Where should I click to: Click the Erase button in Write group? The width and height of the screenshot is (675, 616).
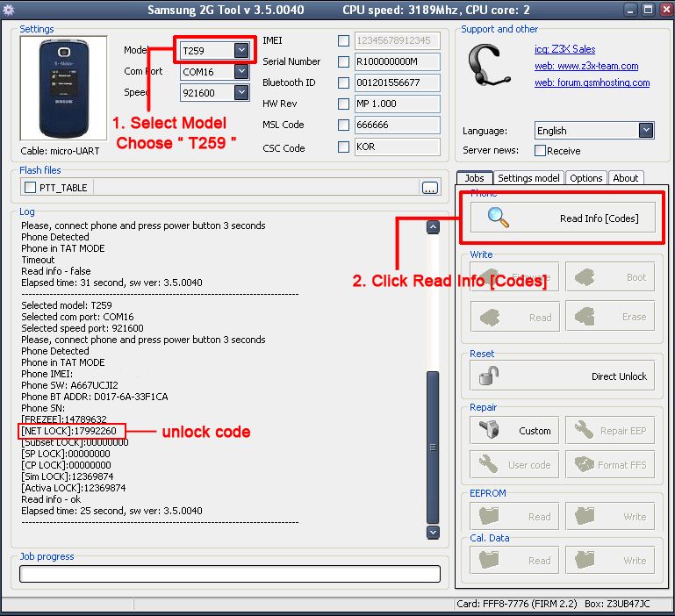pyautogui.click(x=610, y=317)
